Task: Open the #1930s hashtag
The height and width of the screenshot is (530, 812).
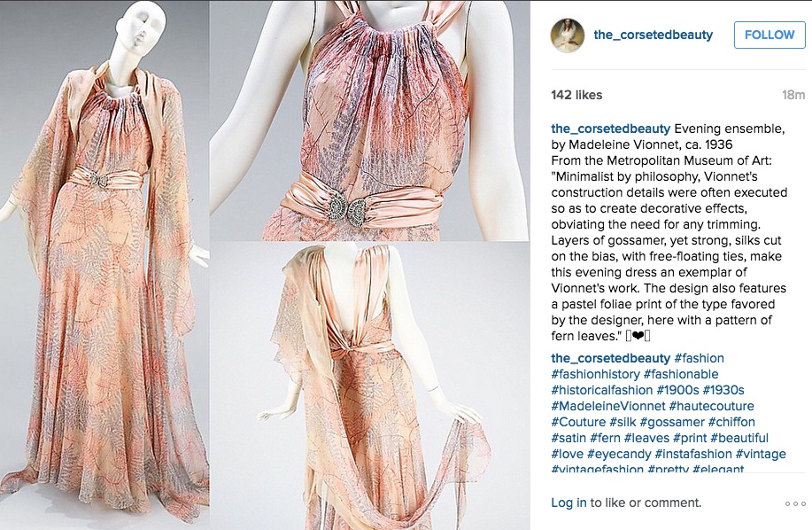Action: (x=723, y=390)
